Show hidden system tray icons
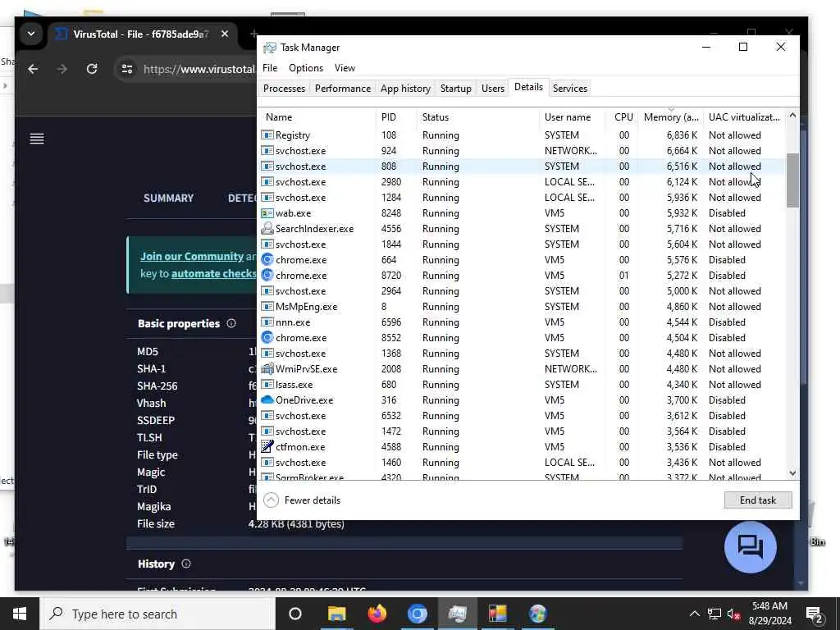 pyautogui.click(x=694, y=614)
